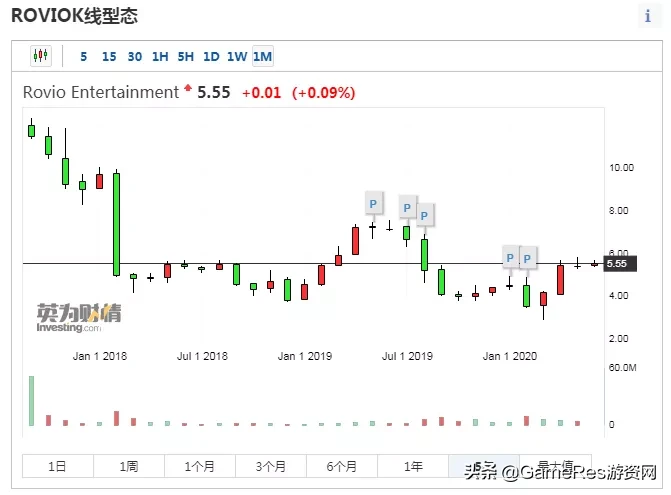
Task: Choose the 1W interval
Action: coord(237,56)
